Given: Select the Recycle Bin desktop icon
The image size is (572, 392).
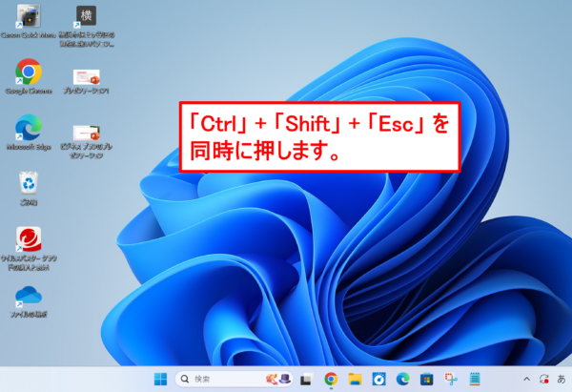Looking at the screenshot, I should [29, 184].
